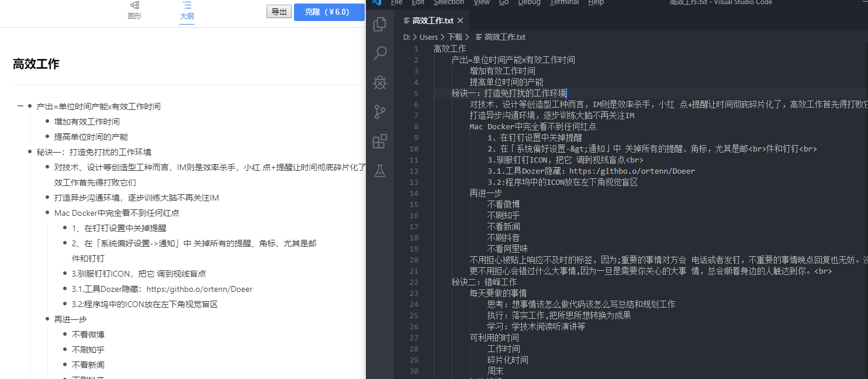
Task: Click the file icon on the 高效工作.txt tab
Action: pyautogui.click(x=407, y=21)
